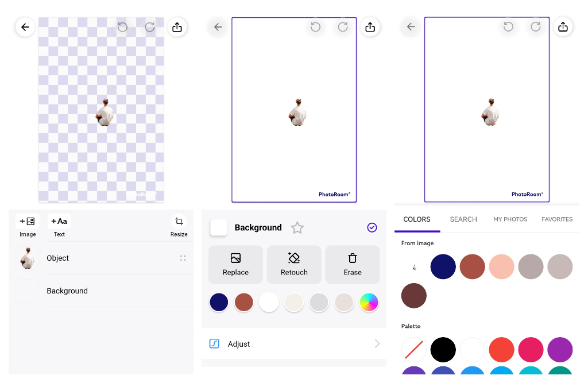Switch to the SEARCH tab
The height and width of the screenshot is (383, 588).
(x=463, y=219)
